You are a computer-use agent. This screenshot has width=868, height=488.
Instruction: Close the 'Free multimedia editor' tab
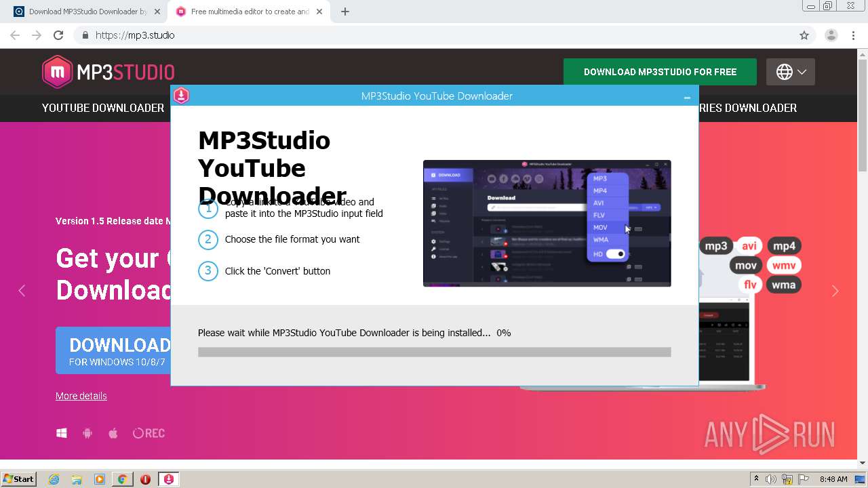[x=319, y=12]
